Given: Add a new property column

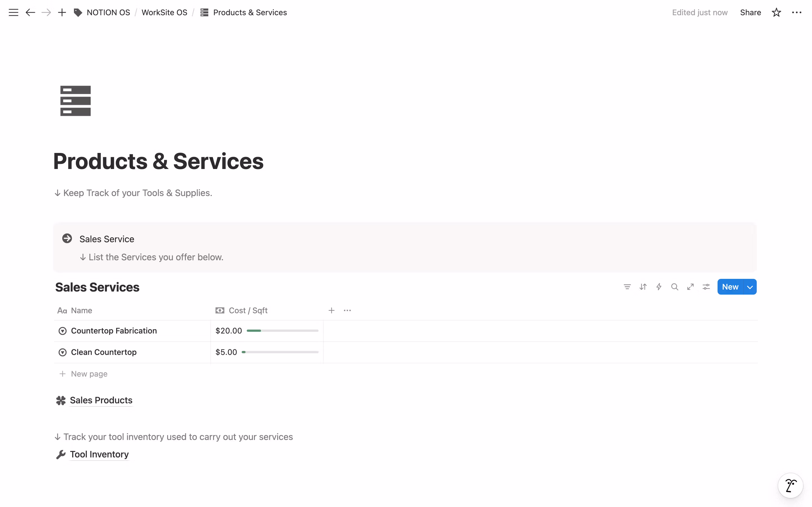Looking at the screenshot, I should (332, 310).
